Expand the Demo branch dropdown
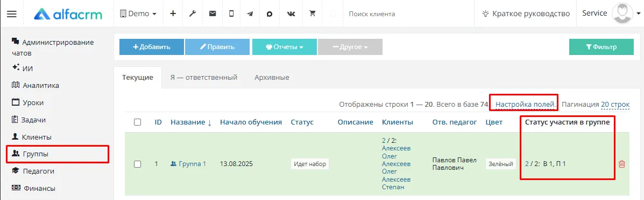Image resolution: width=644 pixels, height=200 pixels. (138, 13)
